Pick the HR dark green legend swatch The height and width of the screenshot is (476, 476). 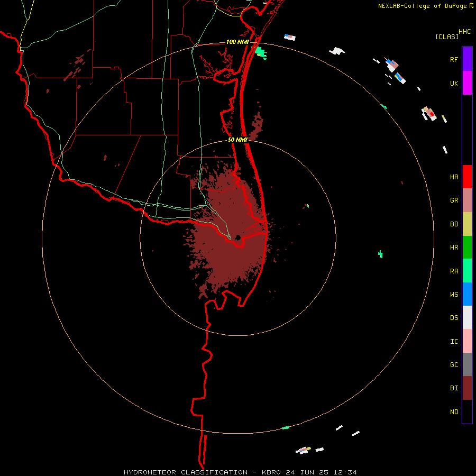point(467,248)
